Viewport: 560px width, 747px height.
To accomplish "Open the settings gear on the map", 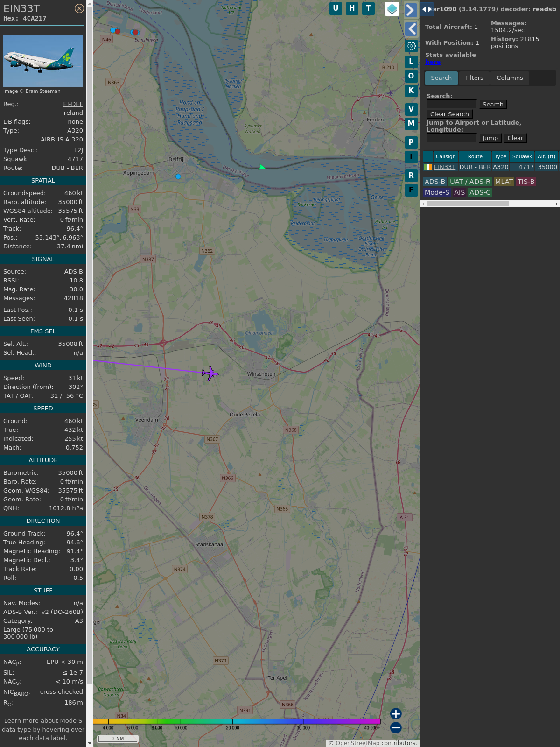I will click(411, 46).
